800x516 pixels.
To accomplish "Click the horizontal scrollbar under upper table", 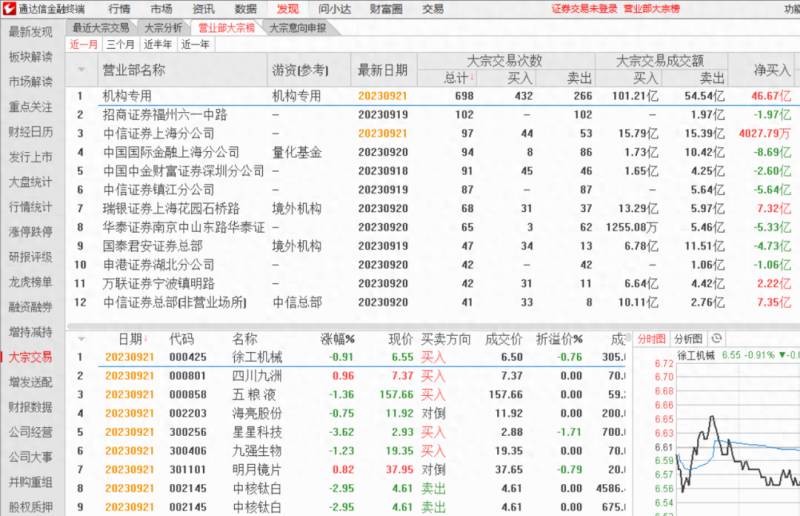I will 433,326.
